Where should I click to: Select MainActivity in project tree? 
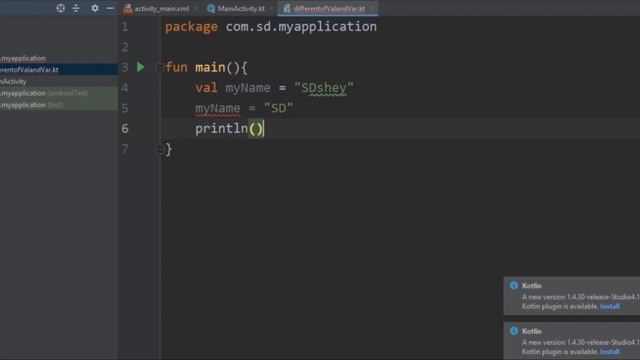click(x=13, y=82)
